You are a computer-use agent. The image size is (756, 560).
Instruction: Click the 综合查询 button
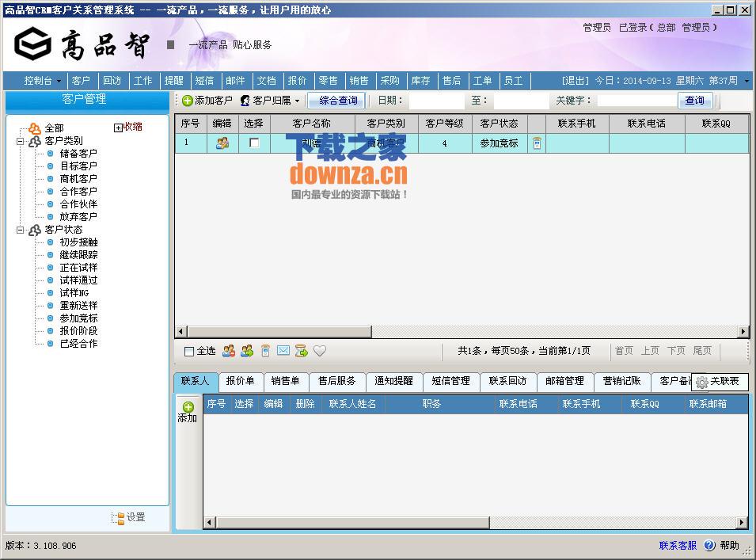pos(336,101)
